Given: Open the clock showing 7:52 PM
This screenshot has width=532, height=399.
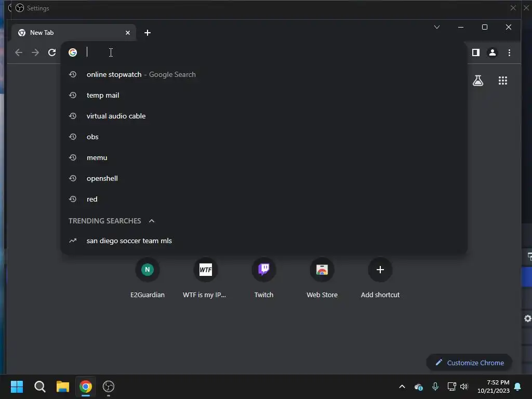Looking at the screenshot, I should point(494,387).
